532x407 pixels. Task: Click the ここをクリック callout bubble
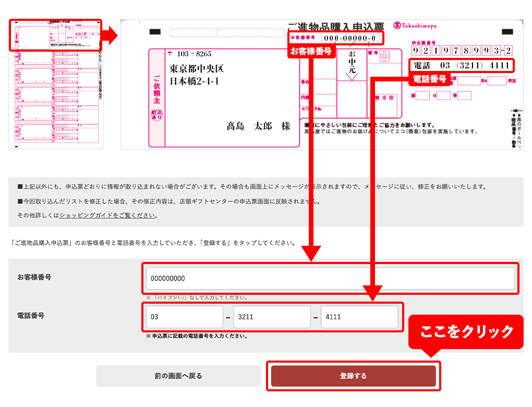point(467,331)
